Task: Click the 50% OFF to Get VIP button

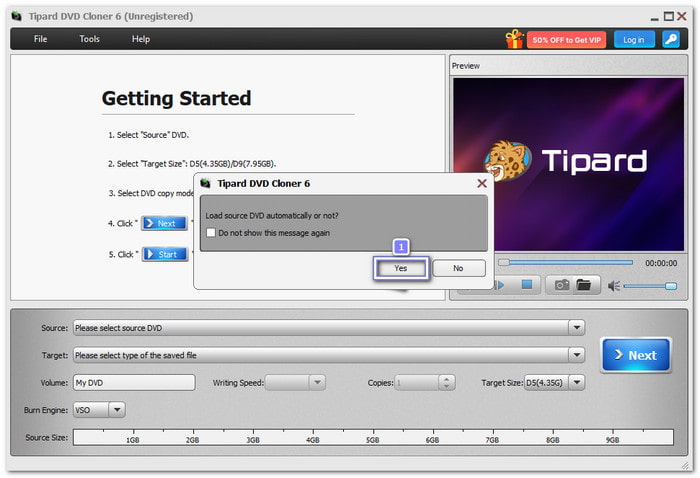Action: [567, 40]
